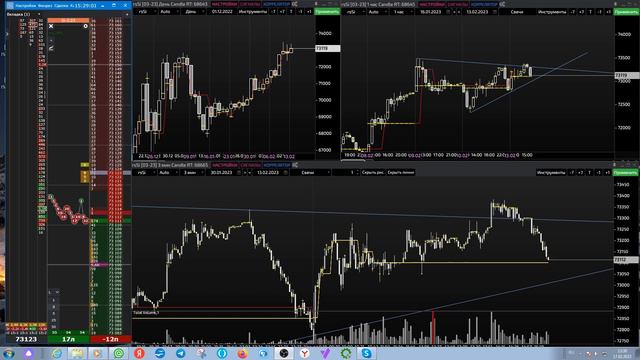Open Настройки menu in order book window
Image resolution: width=640 pixels, height=360 pixels.
click(x=26, y=6)
